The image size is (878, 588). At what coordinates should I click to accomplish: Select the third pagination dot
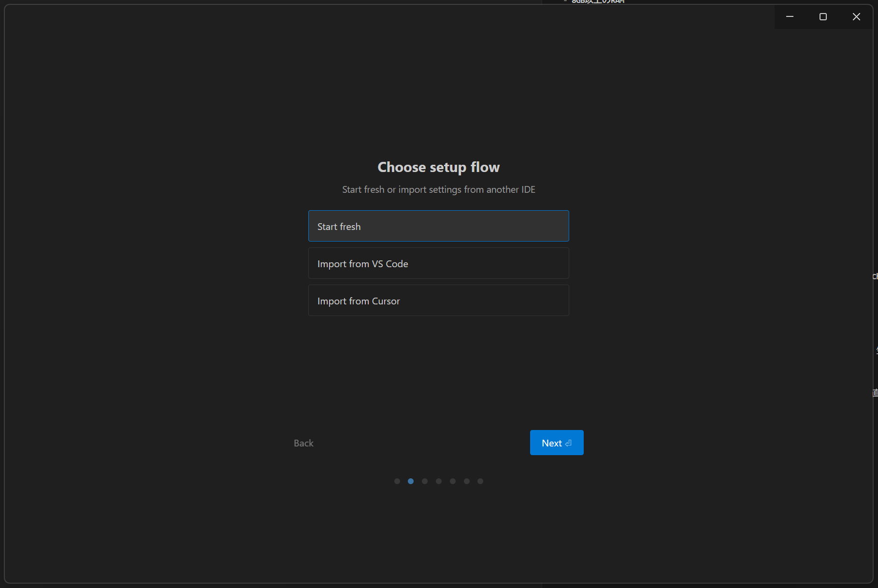(425, 481)
